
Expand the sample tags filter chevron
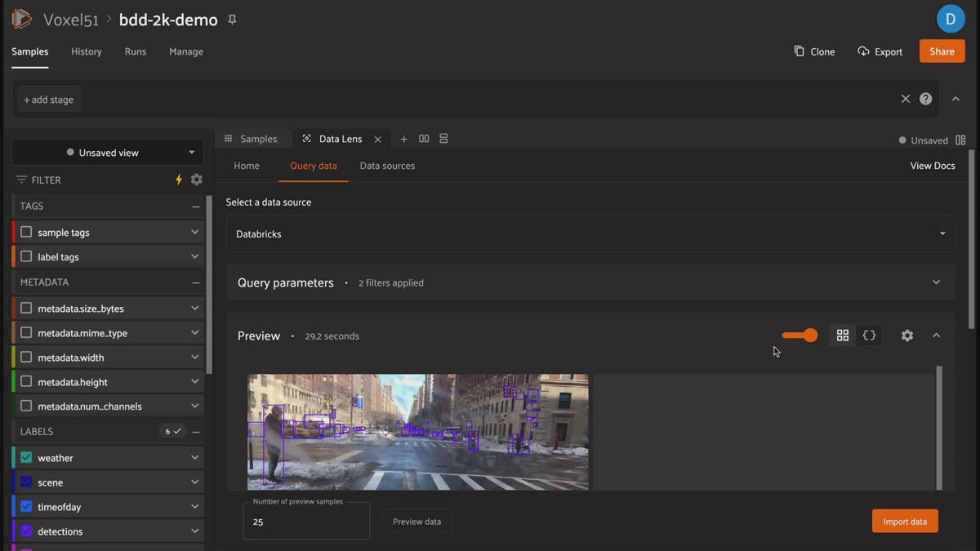(x=194, y=232)
